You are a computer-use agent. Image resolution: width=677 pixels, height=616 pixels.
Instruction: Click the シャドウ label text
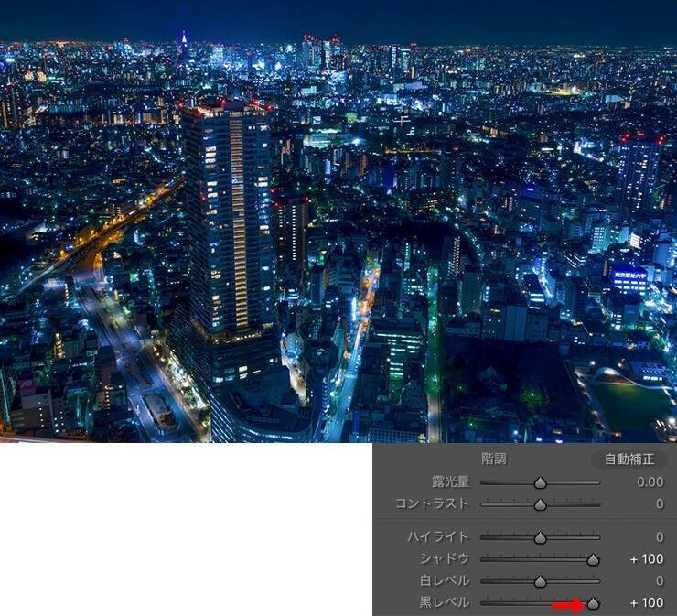pos(444,559)
